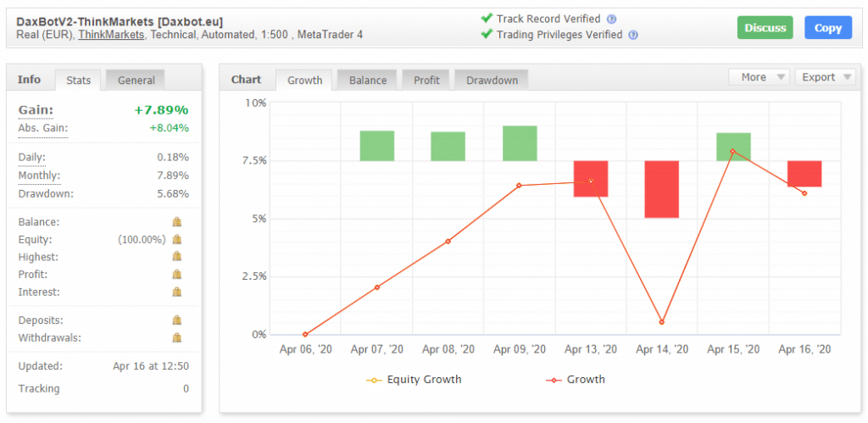
Task: Click the Track Record Verified help icon
Action: [x=611, y=19]
